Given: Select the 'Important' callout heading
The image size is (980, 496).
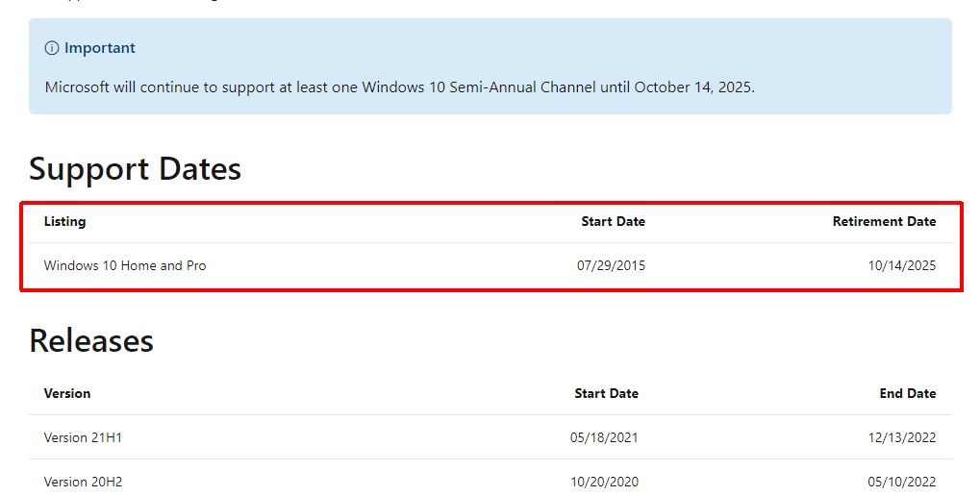Looking at the screenshot, I should click(x=99, y=48).
